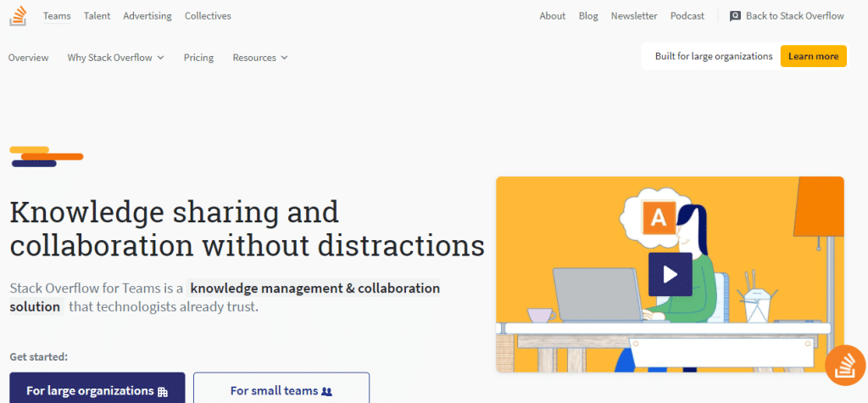
Task: Go to Advertising
Action: pos(147,16)
